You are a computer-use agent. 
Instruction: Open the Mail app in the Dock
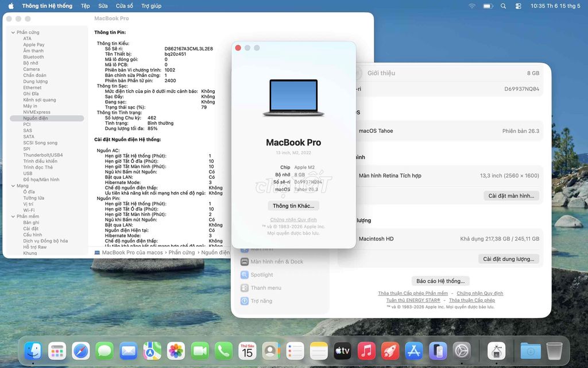129,351
